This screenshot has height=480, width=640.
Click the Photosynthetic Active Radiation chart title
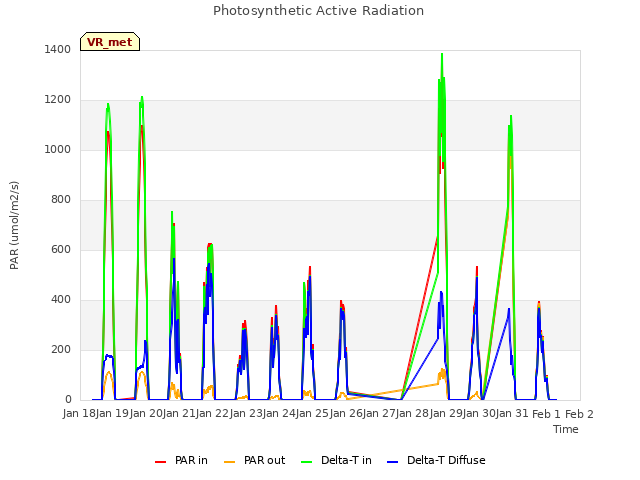[x=318, y=11]
